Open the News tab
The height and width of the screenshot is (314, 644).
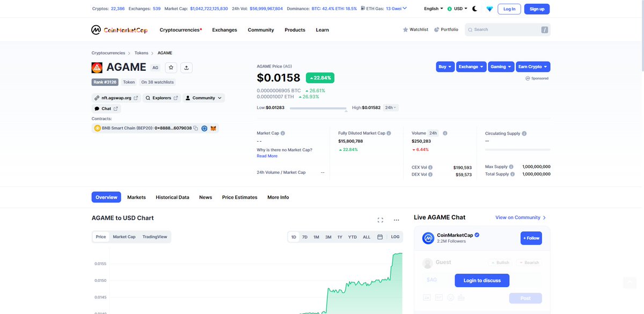click(x=206, y=197)
